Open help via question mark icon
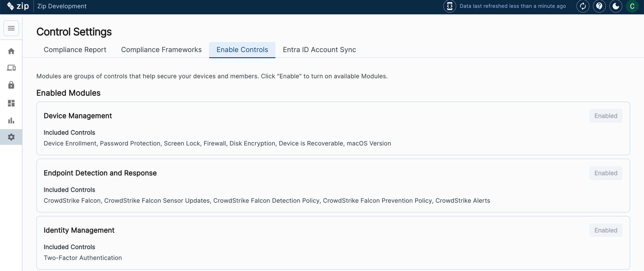The height and width of the screenshot is (271, 644). pos(599,6)
